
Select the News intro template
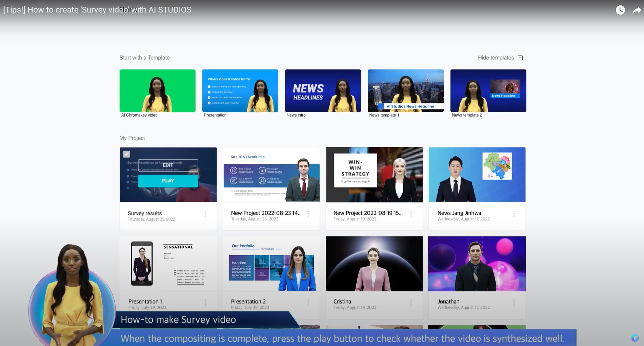coord(323,91)
